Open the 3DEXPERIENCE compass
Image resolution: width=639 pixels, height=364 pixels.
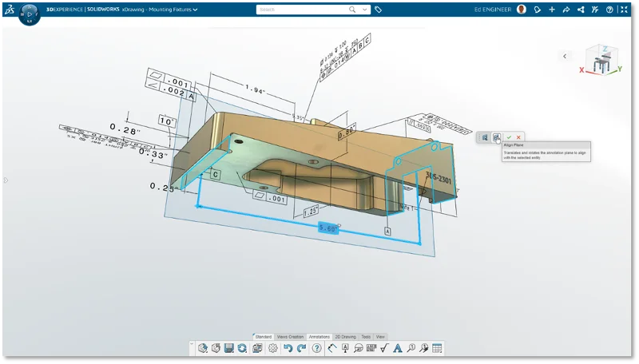point(29,14)
